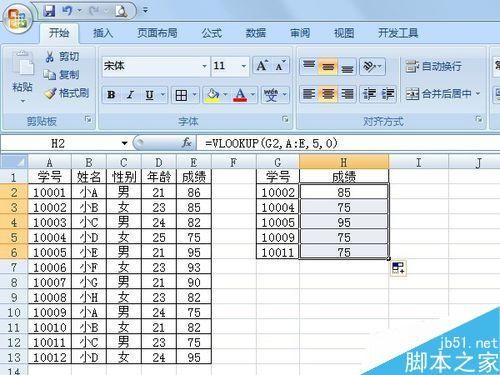Copy selection using 复制

[x=61, y=75]
